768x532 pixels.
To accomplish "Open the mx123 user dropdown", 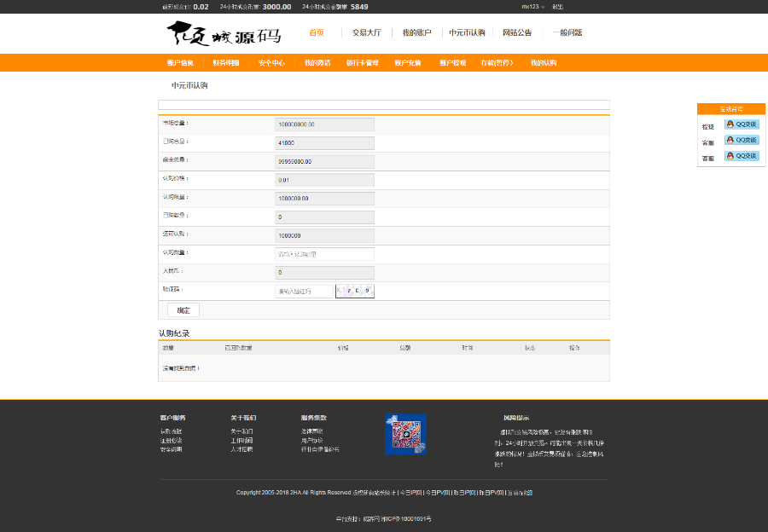I will click(x=532, y=7).
